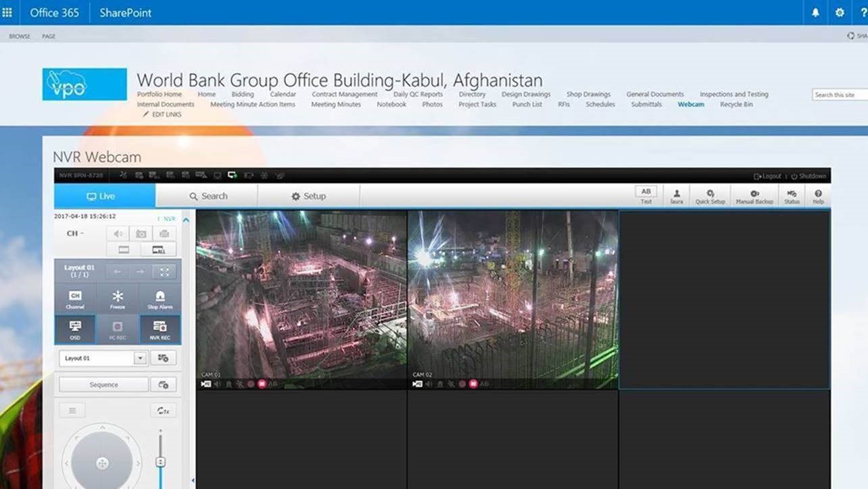Open Office 365 app launcher grid
868x489 pixels.
coord(7,12)
